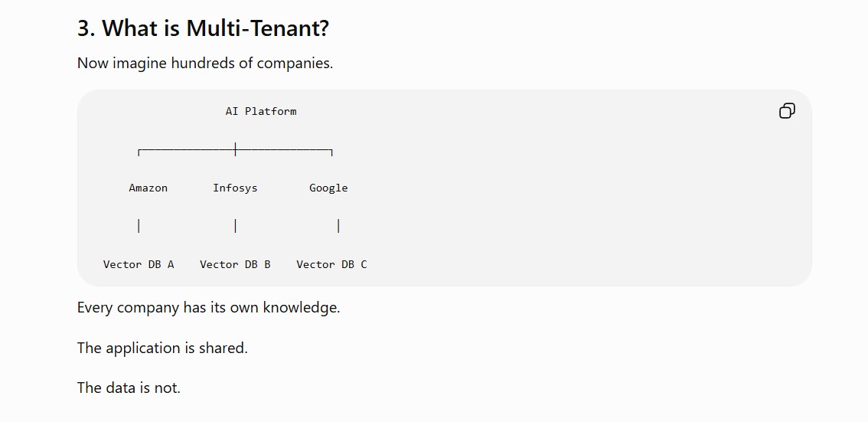Click the 'AI Platform' text in diagram
Image resolution: width=868 pixels, height=422 pixels.
pos(261,111)
